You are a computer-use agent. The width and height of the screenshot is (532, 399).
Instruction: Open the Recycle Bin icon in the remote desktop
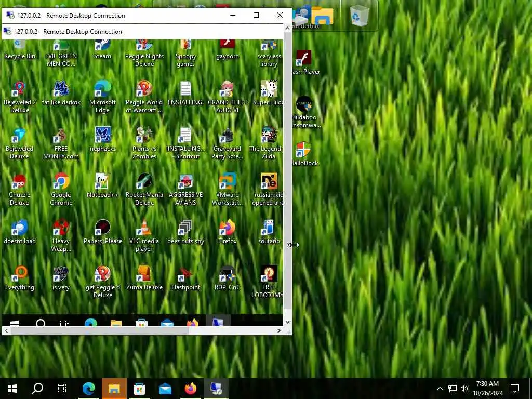(x=19, y=50)
